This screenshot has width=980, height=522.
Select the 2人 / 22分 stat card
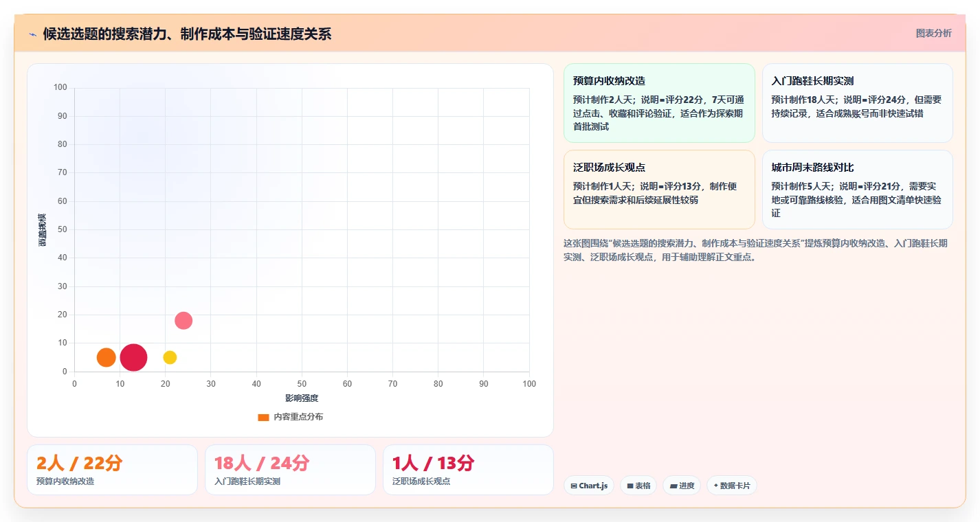[x=112, y=470]
